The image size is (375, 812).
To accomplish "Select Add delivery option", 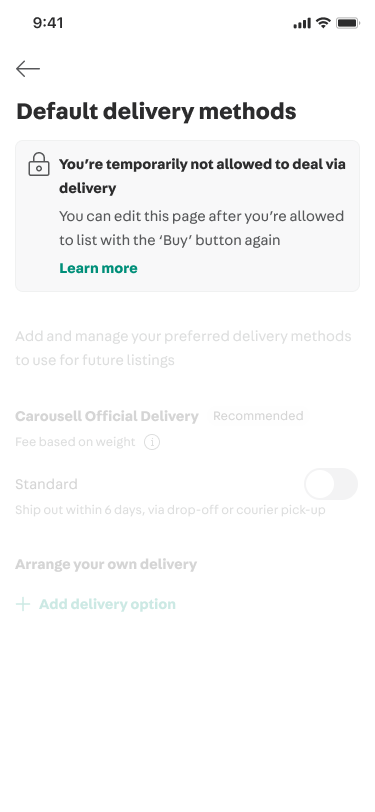I will (x=107, y=604).
